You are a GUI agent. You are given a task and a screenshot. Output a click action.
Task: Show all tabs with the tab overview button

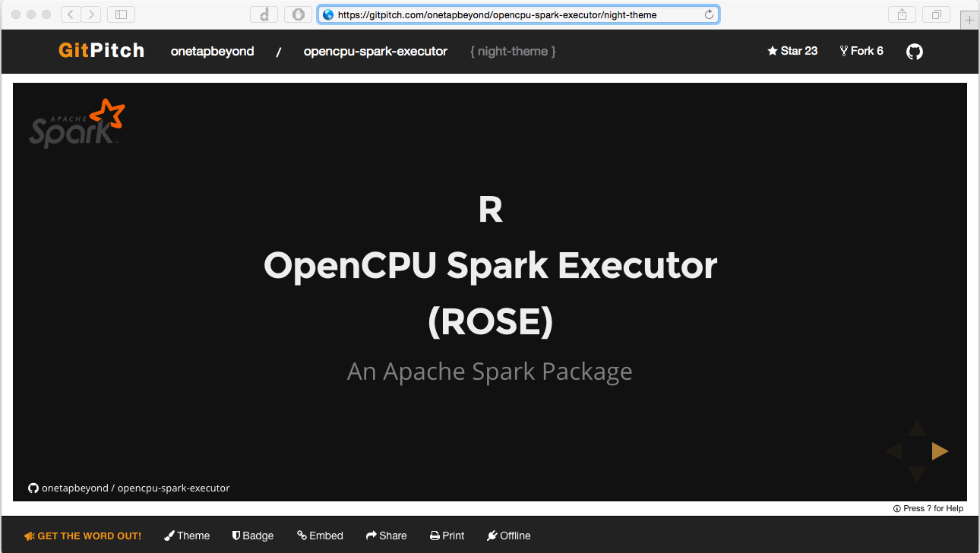(936, 14)
